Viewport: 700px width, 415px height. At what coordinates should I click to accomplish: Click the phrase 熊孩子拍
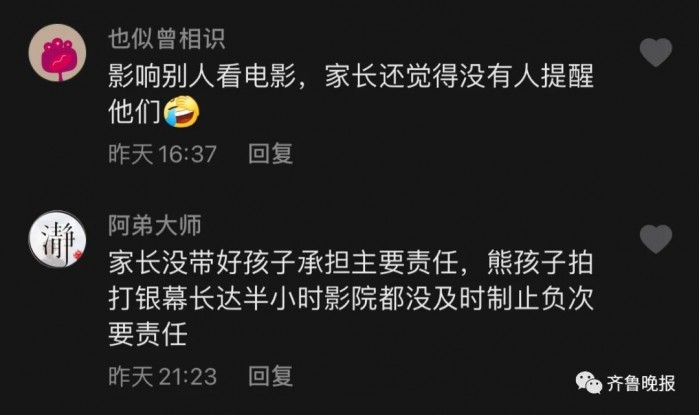pyautogui.click(x=540, y=263)
